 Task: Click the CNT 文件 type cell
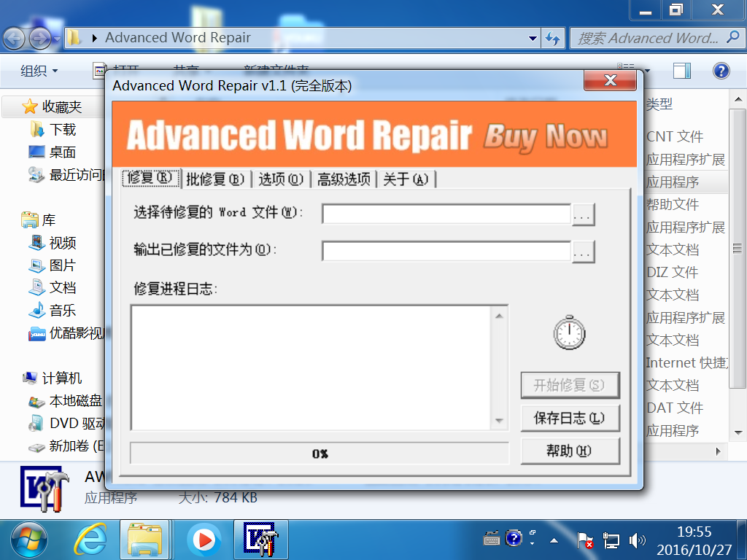[x=675, y=136]
